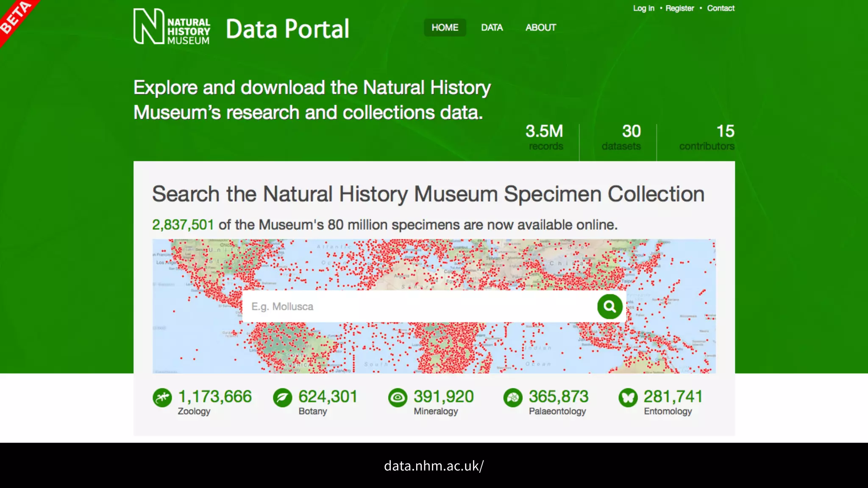Click the 'E.g. Mollusca' search field
This screenshot has width=868, height=488.
420,306
